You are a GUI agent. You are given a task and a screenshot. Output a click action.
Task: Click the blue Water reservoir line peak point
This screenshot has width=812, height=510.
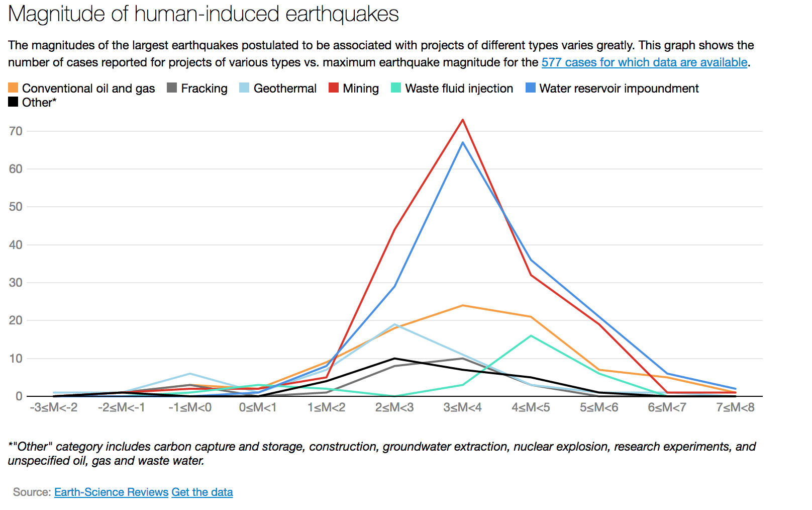pos(462,142)
